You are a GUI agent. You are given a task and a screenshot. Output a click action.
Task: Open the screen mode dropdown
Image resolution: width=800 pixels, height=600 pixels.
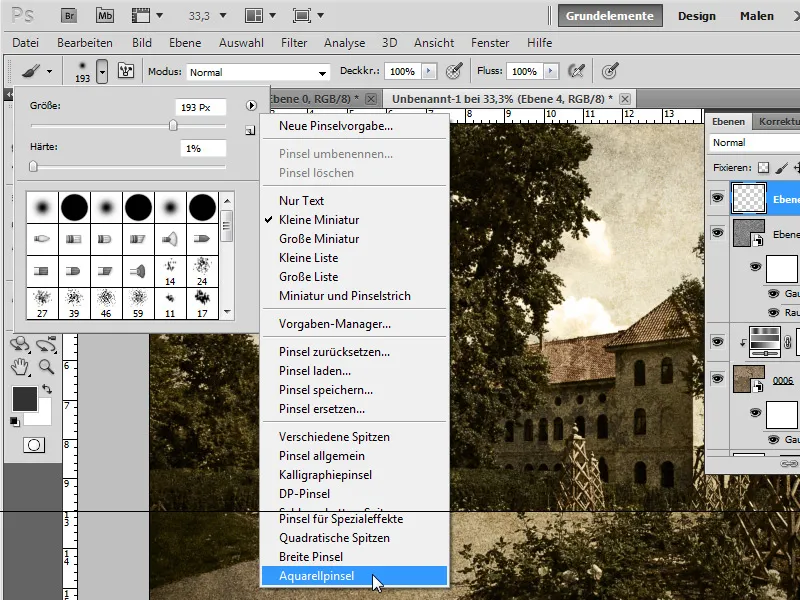320,16
